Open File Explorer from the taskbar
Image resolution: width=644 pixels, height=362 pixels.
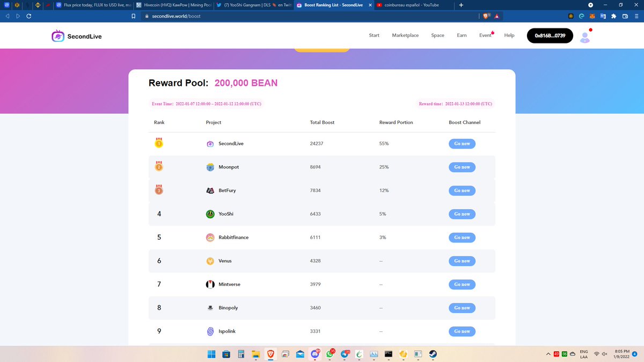click(x=255, y=354)
